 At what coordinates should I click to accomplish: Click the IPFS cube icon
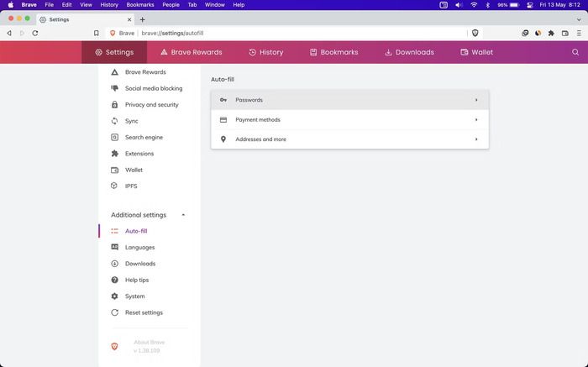pyautogui.click(x=114, y=186)
